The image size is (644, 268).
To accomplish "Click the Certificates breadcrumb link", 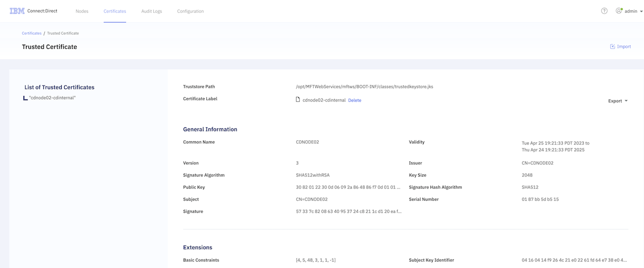I will tap(32, 33).
